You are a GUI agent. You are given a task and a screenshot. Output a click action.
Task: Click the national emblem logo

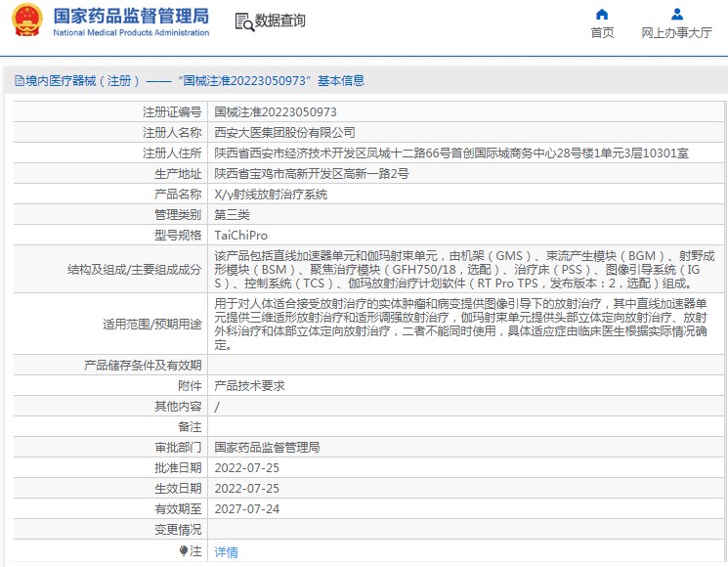tap(27, 21)
